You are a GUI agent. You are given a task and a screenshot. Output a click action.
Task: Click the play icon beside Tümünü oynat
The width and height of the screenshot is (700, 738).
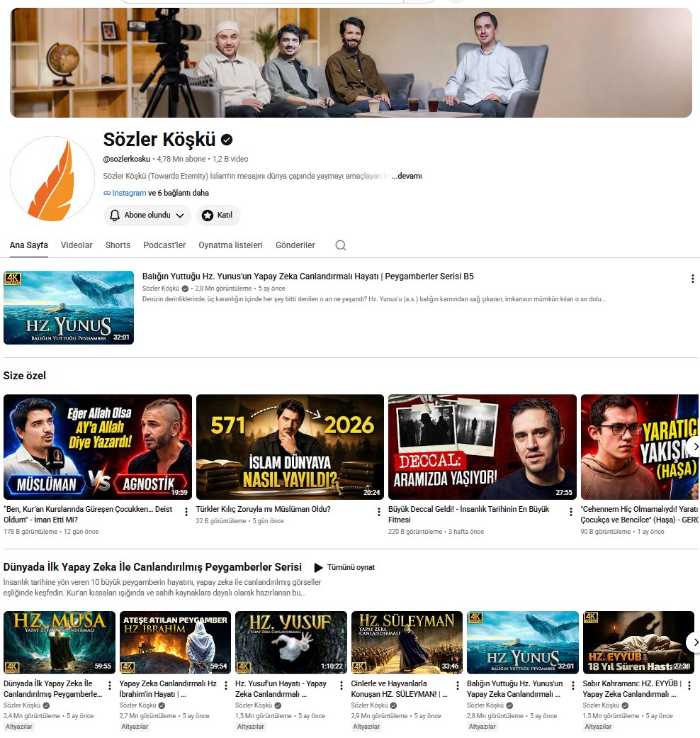pos(319,568)
